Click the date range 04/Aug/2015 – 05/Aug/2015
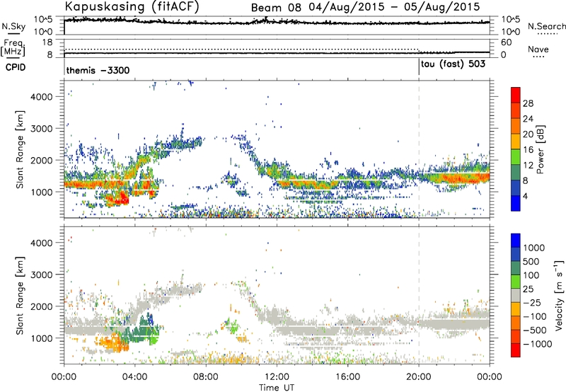 pos(394,7)
